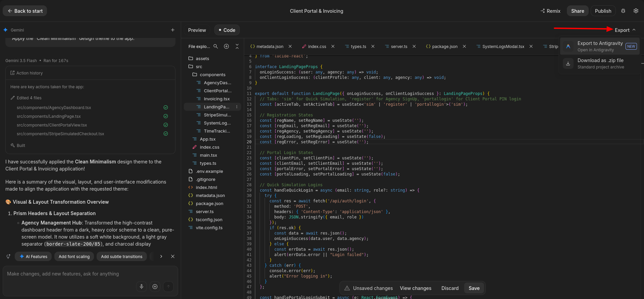The image size is (644, 299).
Task: Add a new file in explorer
Action: (x=226, y=47)
